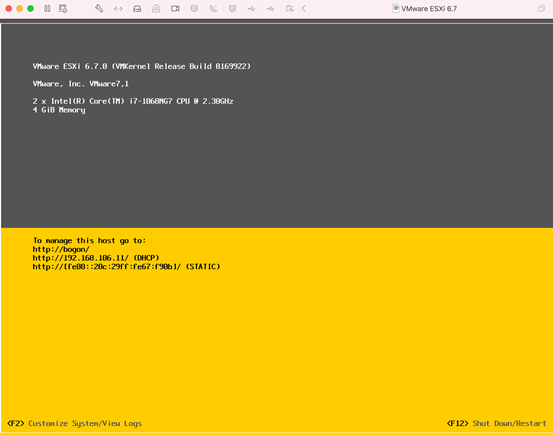Image resolution: width=553 pixels, height=435 pixels.
Task: Click the sound card icon left of phone
Action: pos(194,8)
